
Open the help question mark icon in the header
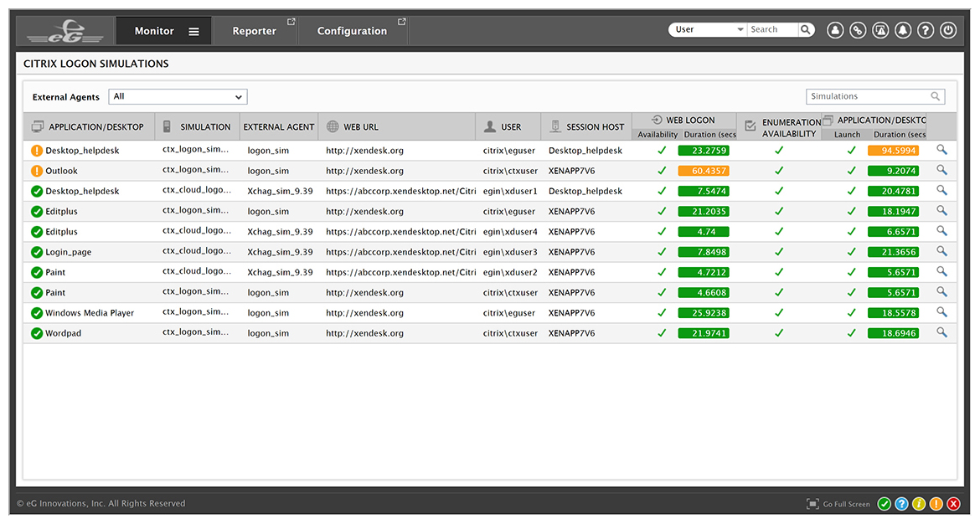926,30
